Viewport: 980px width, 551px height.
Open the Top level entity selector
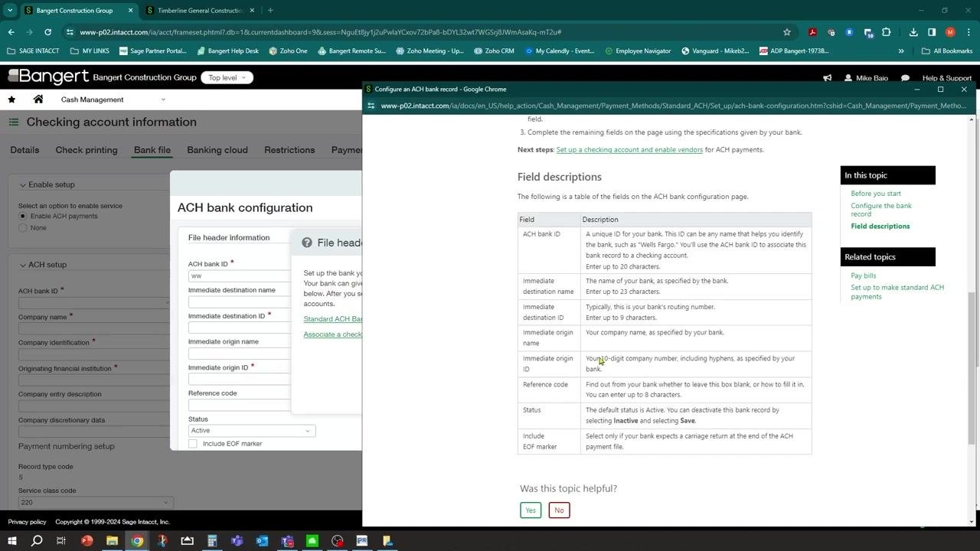pyautogui.click(x=227, y=78)
